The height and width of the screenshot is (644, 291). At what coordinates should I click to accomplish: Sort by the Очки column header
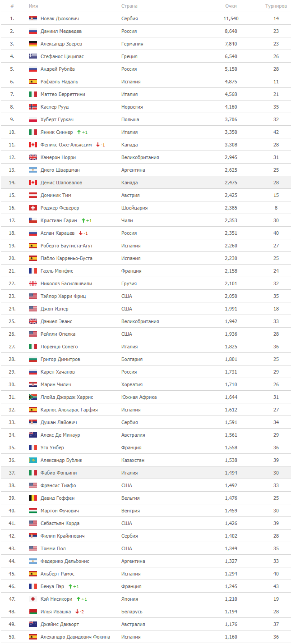point(231,6)
